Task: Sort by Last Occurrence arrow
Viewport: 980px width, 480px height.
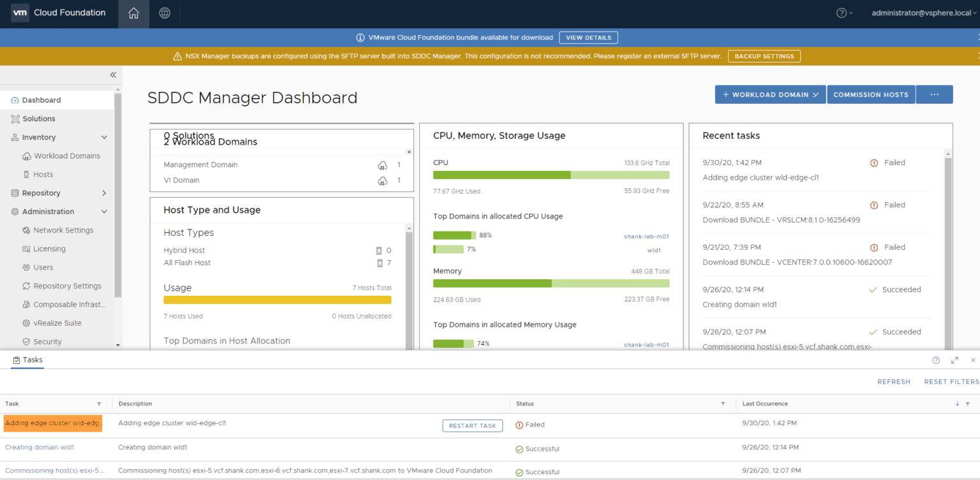Action: (957, 404)
